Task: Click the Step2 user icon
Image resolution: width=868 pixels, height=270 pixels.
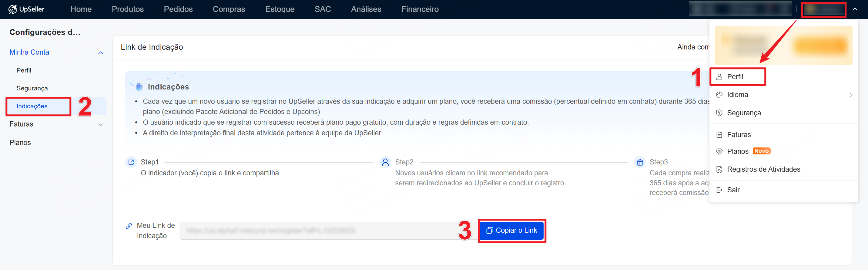Action: click(385, 162)
